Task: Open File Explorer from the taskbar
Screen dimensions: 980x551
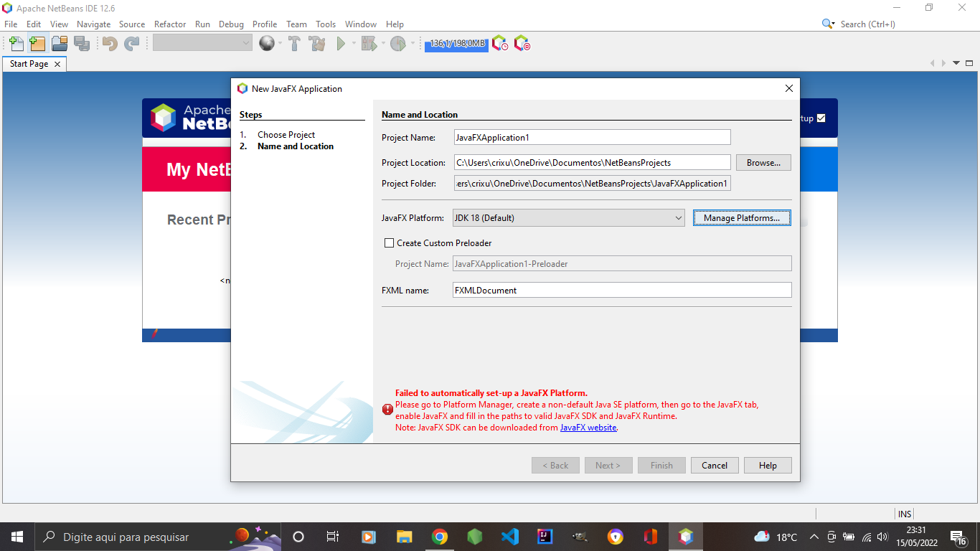Action: pyautogui.click(x=405, y=537)
